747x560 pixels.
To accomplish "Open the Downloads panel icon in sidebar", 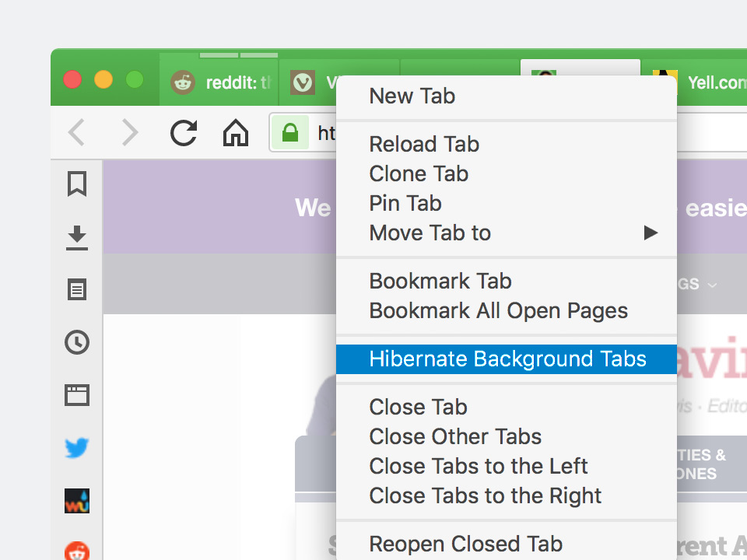I will (77, 238).
